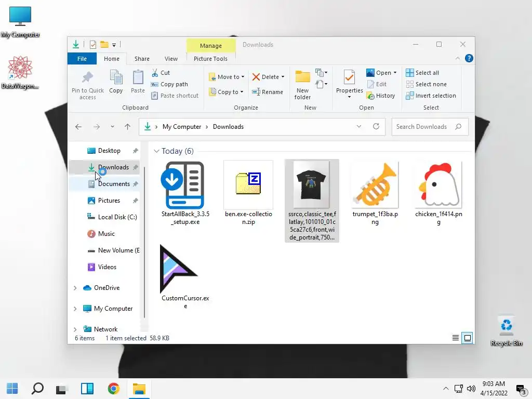Collapse the Today (6) group
Image resolution: width=532 pixels, height=399 pixels.
coord(156,151)
